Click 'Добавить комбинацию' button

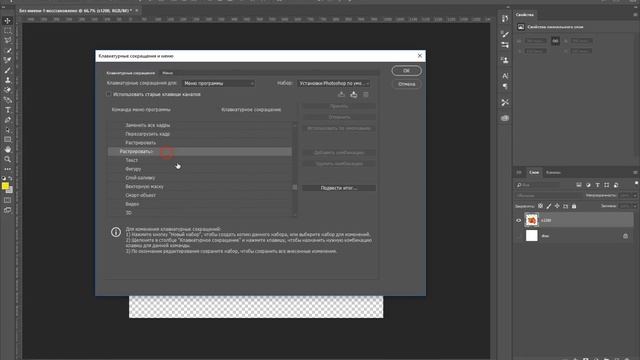pos(339,153)
